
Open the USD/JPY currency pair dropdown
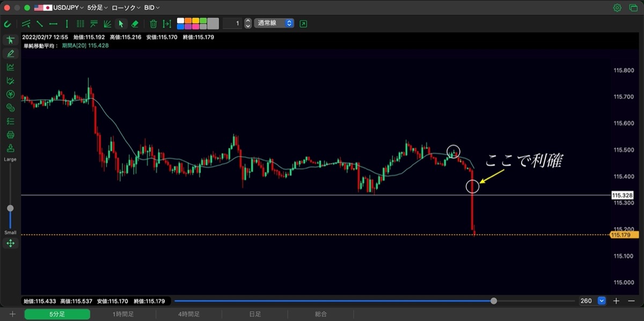point(59,8)
